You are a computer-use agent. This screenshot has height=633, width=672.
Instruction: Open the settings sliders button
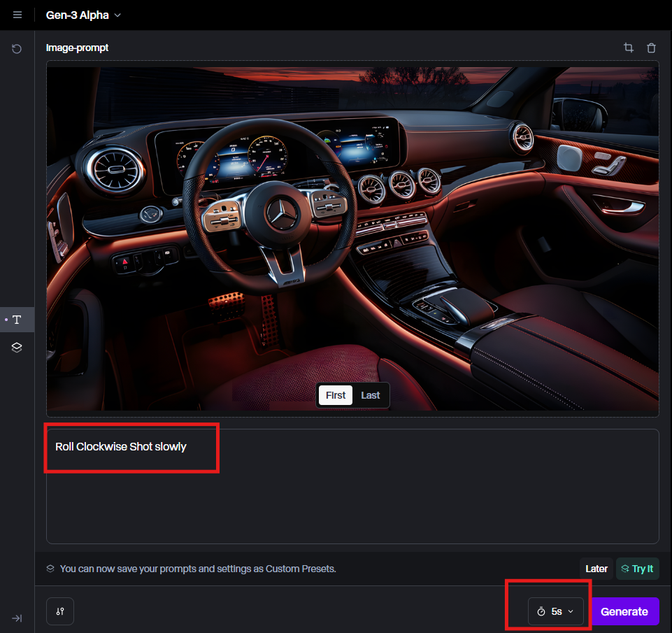(x=60, y=611)
